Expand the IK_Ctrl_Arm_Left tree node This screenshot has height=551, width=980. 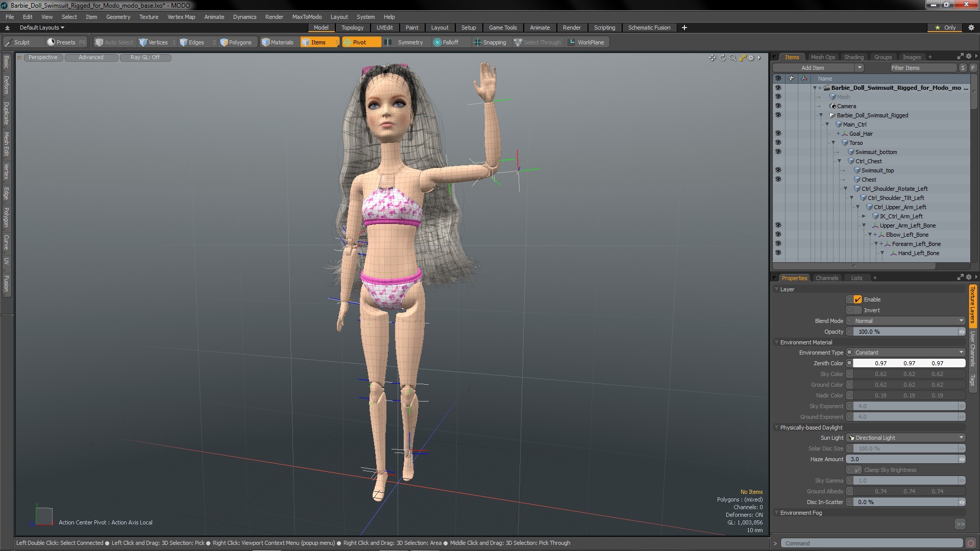(x=864, y=216)
